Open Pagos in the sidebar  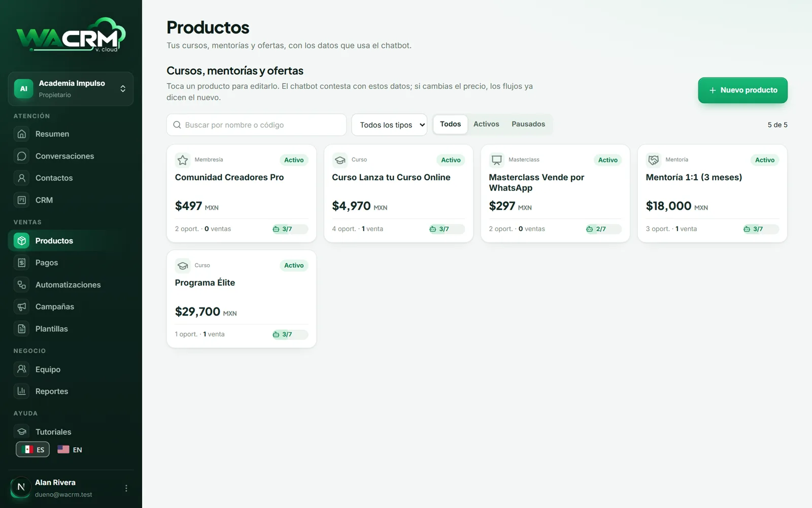pyautogui.click(x=71, y=263)
